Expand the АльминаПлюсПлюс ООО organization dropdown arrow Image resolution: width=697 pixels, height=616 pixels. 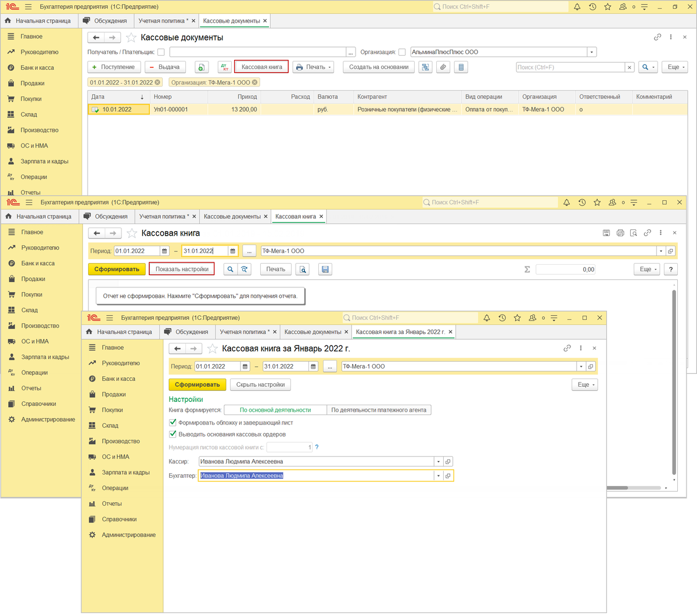click(x=592, y=52)
